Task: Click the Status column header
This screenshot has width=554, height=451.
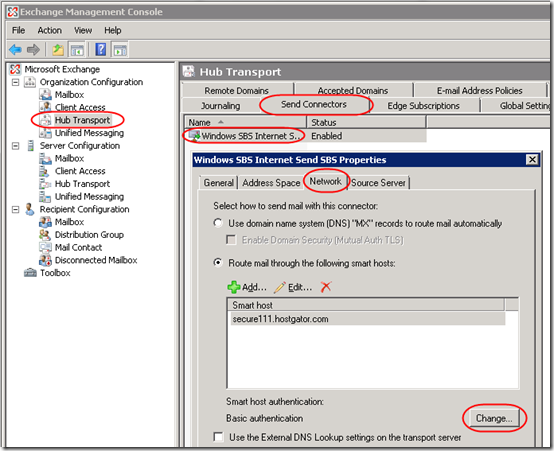Action: coord(366,122)
